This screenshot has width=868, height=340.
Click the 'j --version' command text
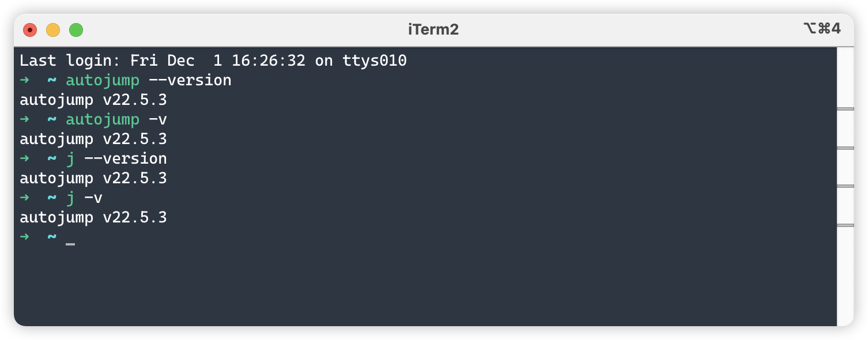click(116, 158)
